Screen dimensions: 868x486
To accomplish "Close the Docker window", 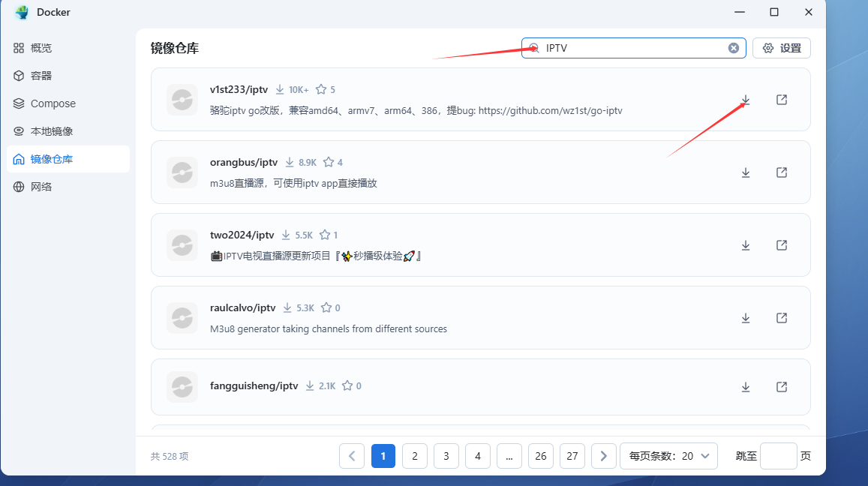I will click(808, 12).
